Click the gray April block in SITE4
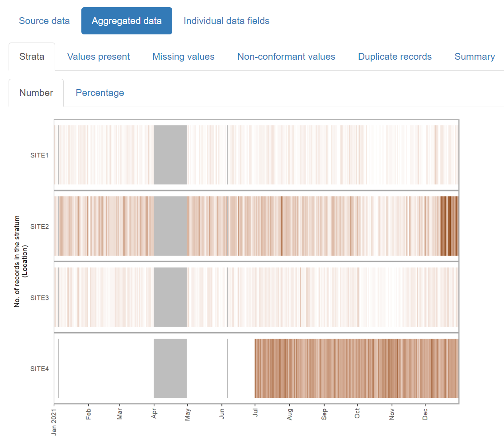The height and width of the screenshot is (443, 504). point(170,368)
